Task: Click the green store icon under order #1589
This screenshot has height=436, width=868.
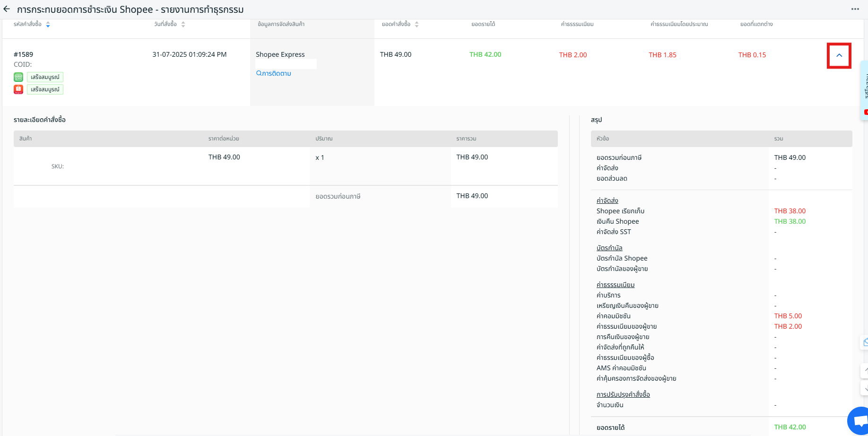Action: 18,77
